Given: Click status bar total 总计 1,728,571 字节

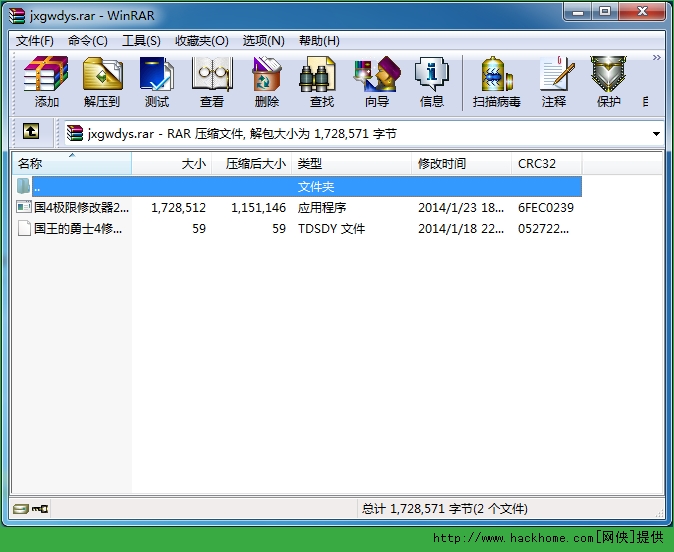Looking at the screenshot, I should tap(444, 509).
